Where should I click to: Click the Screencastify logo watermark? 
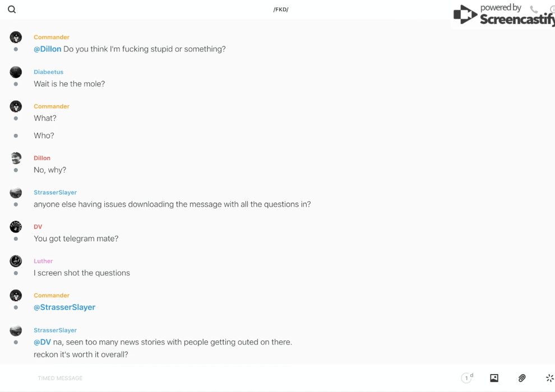tap(503, 15)
